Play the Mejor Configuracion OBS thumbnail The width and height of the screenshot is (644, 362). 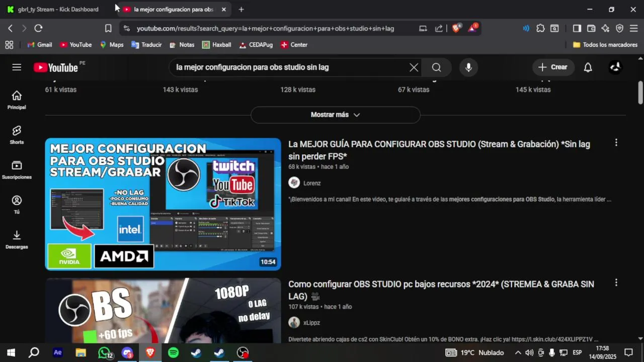click(x=163, y=204)
